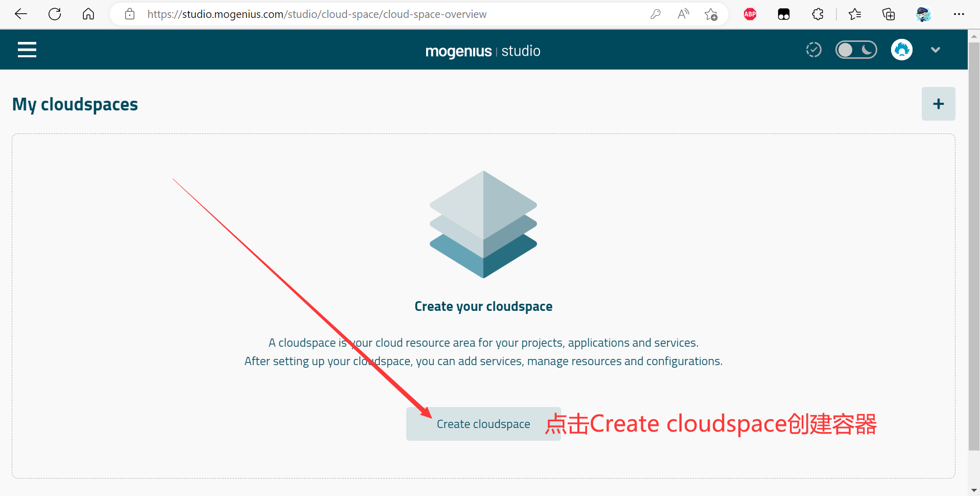Open the user avatar profile

tap(901, 50)
